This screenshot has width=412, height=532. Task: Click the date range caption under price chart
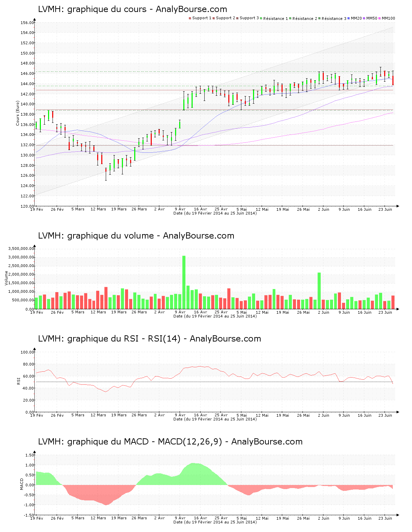coord(215,213)
